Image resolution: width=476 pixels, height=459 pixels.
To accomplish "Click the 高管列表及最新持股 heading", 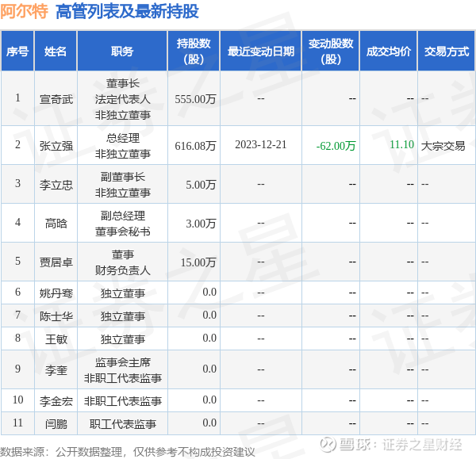I will (127, 12).
